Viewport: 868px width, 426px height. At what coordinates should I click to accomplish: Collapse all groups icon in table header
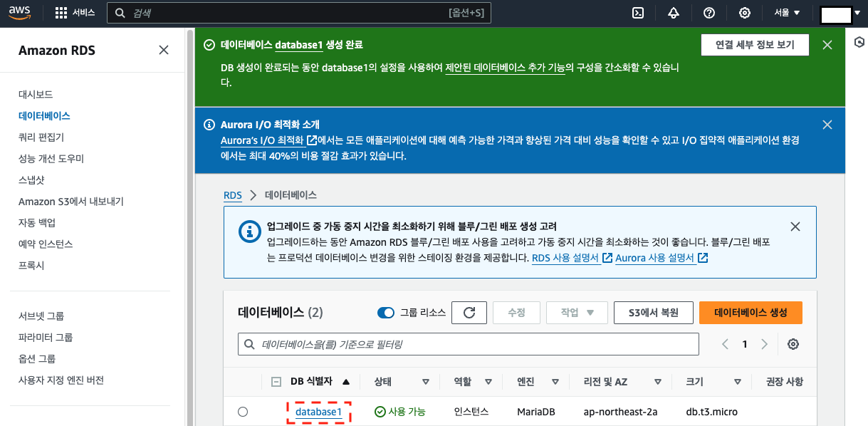click(276, 382)
